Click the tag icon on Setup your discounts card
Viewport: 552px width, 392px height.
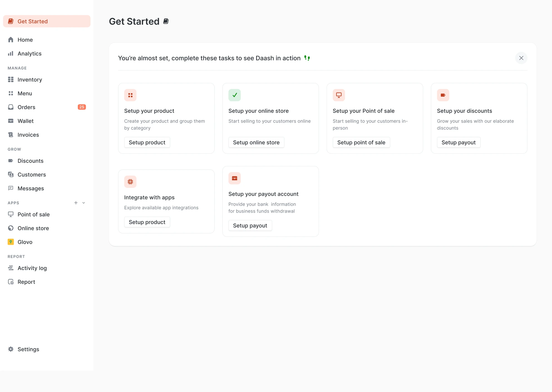[443, 95]
